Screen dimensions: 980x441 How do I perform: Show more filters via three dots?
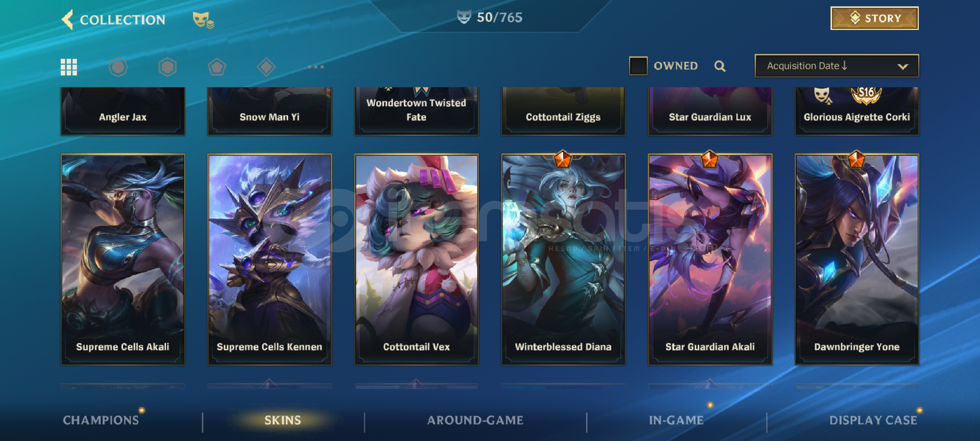click(316, 67)
